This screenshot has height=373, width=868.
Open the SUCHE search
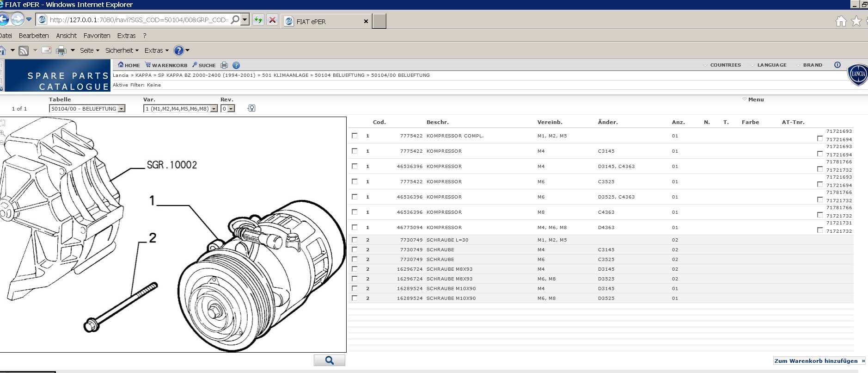[204, 65]
